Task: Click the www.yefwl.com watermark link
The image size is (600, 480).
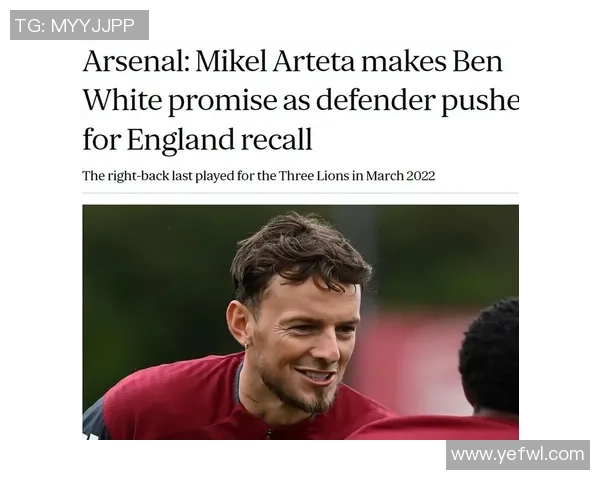Action: 517,454
